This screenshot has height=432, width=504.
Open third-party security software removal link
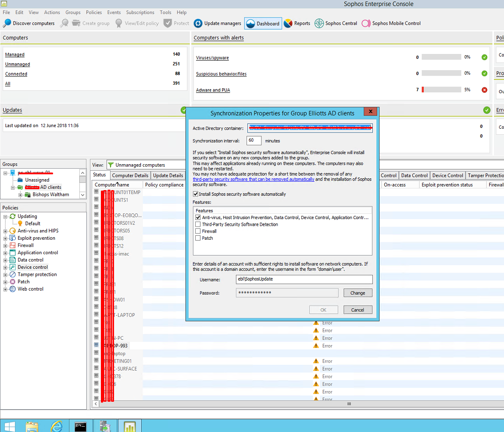point(254,179)
